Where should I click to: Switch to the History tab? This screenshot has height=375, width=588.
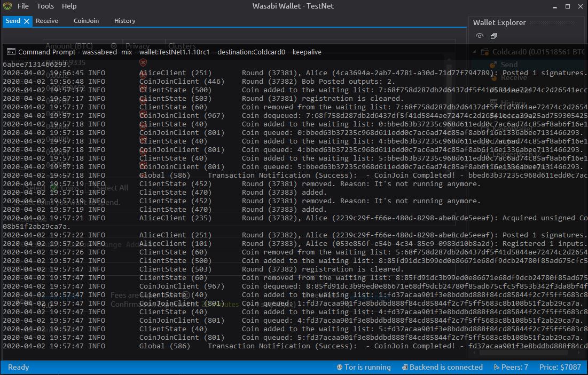click(x=124, y=21)
